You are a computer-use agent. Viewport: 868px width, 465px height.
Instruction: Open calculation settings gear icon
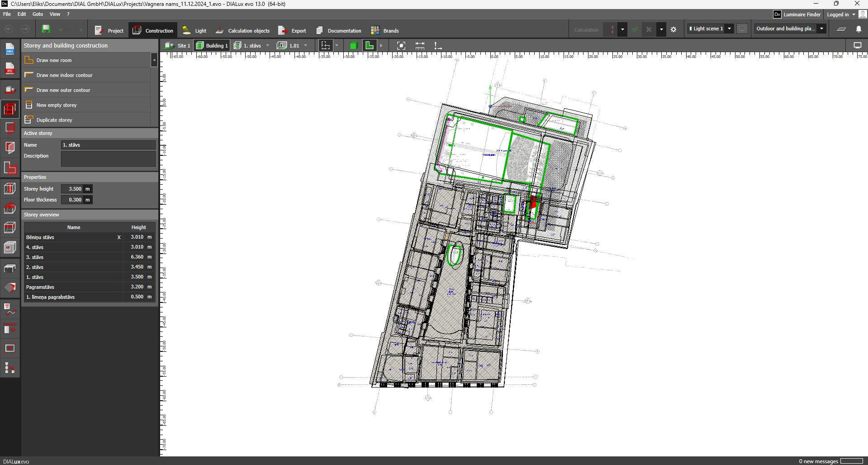674,29
